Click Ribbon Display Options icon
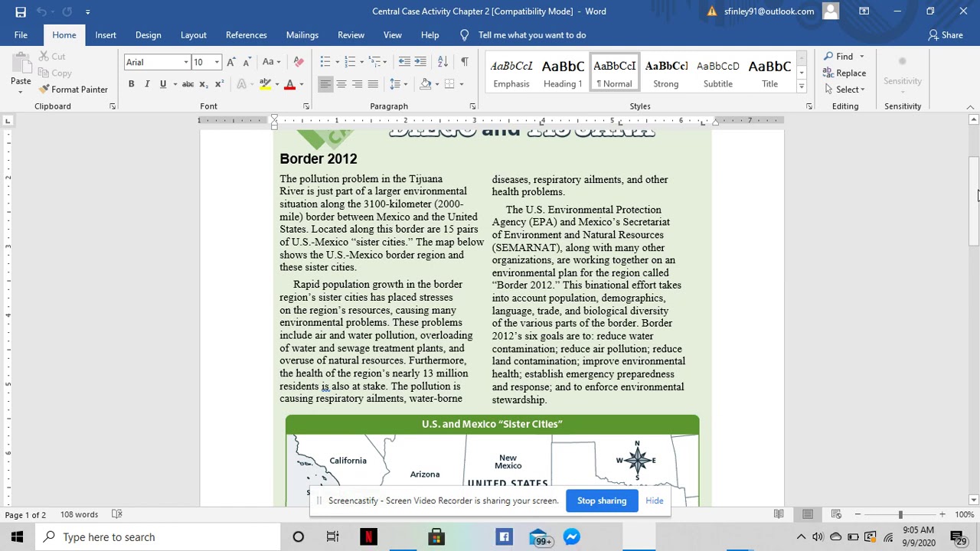The image size is (980, 551). (x=864, y=11)
